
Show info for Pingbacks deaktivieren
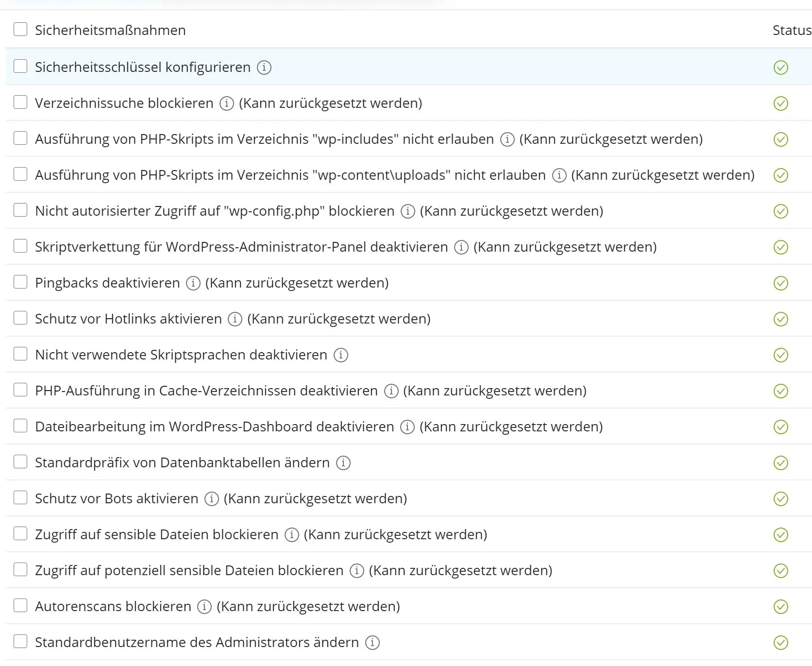[x=193, y=283]
